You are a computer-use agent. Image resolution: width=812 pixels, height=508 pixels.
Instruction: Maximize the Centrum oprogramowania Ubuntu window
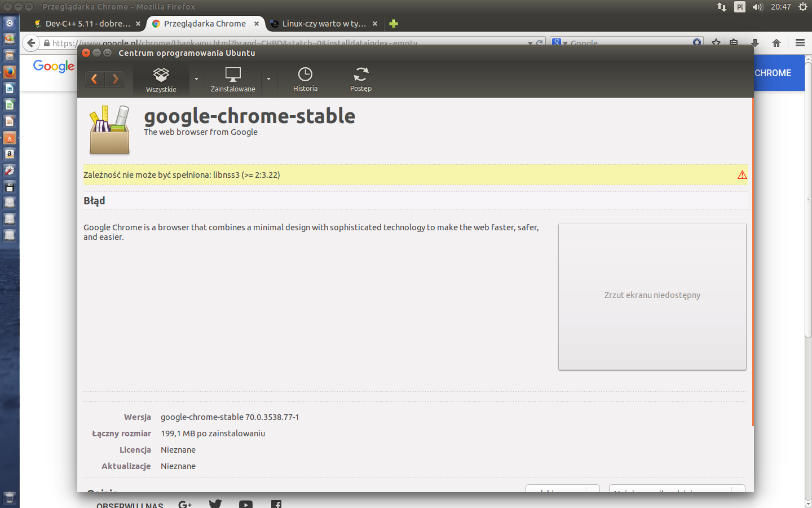coord(107,52)
